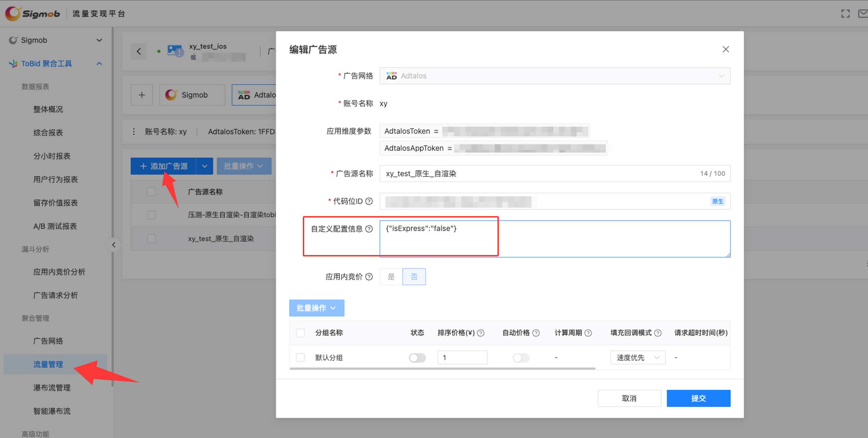Select 流量管理 in the sidebar

56,364
